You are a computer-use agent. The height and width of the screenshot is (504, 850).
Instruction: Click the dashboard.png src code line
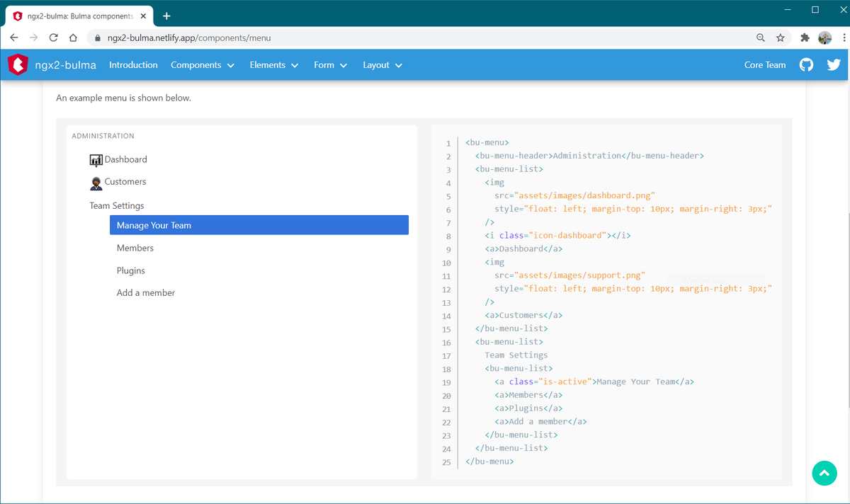pyautogui.click(x=574, y=195)
